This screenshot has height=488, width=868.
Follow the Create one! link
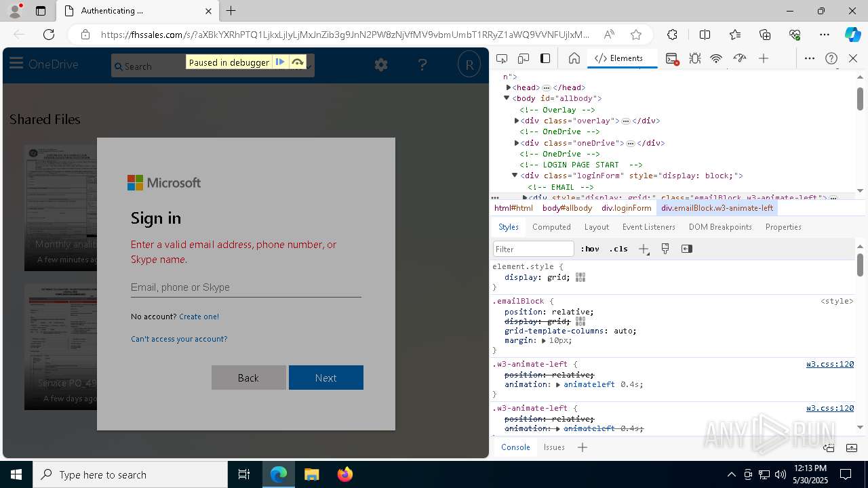[199, 317]
